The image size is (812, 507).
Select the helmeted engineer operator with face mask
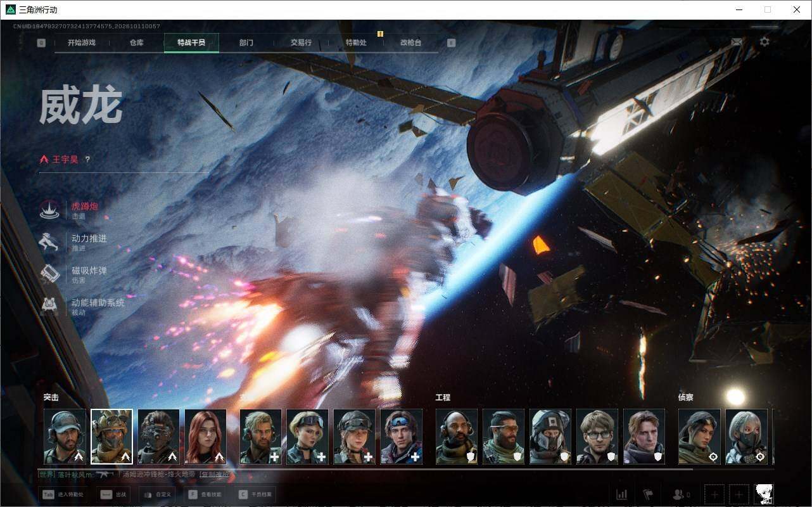pyautogui.click(x=550, y=437)
